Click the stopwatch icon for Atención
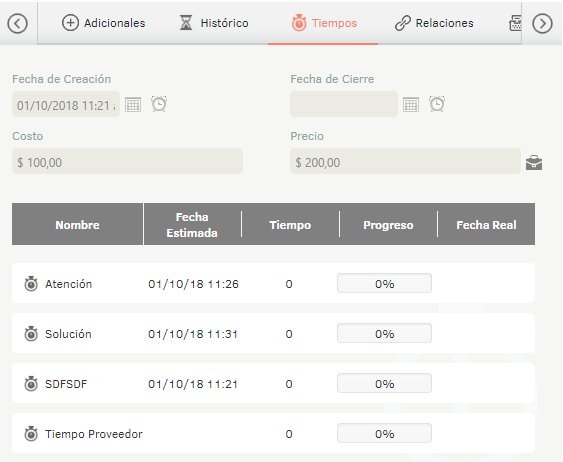This screenshot has width=563, height=462. pyautogui.click(x=31, y=284)
